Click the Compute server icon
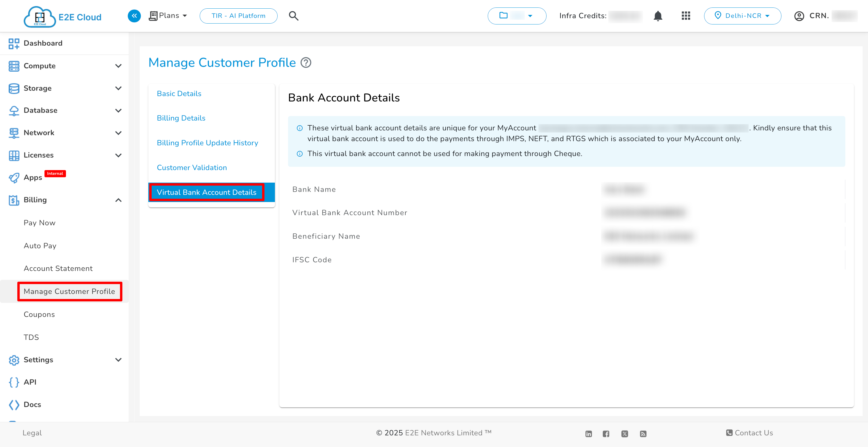The width and height of the screenshot is (868, 447). (14, 66)
